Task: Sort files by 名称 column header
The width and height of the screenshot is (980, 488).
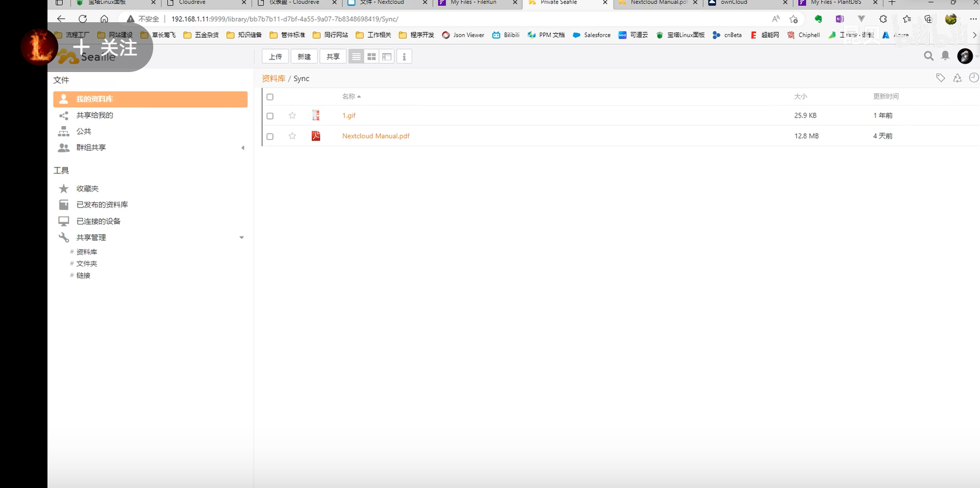Action: (351, 96)
